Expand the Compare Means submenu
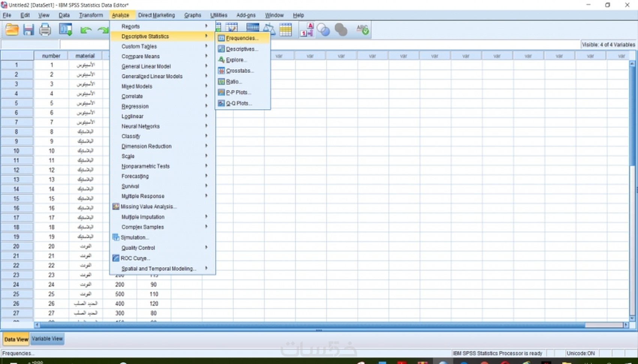This screenshot has width=638, height=364. [162, 57]
